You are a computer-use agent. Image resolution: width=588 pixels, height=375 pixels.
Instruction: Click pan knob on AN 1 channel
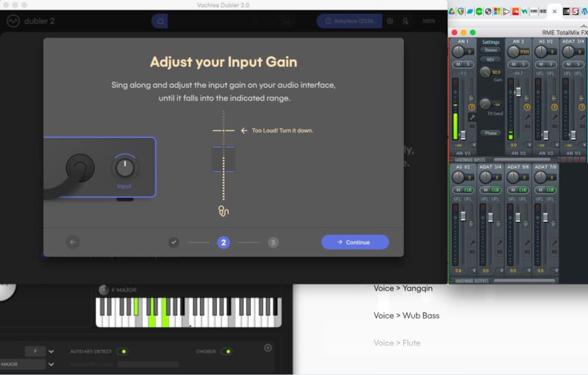point(458,52)
